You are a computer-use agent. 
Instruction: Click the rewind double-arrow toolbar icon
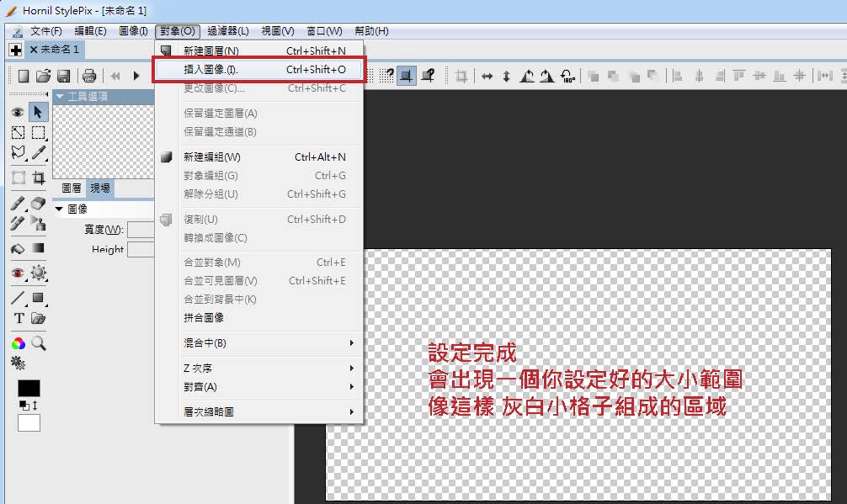tap(115, 76)
